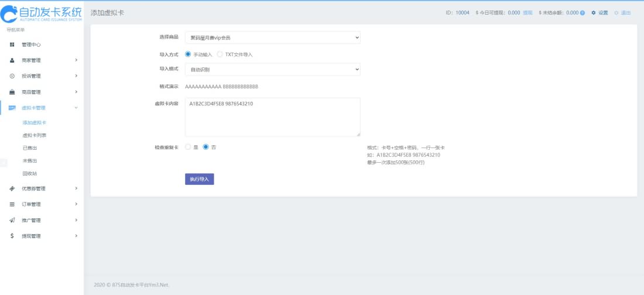The width and height of the screenshot is (644, 295).
Task: Go to 回收站 submenu item
Action: (30, 173)
